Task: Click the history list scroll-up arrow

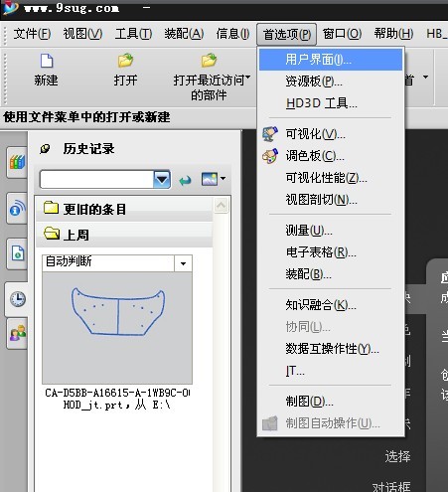Action: click(x=222, y=206)
